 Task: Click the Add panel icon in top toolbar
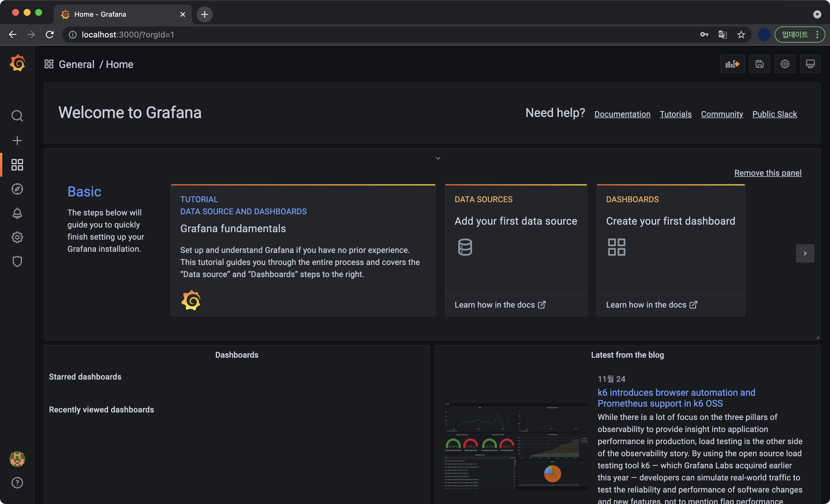pos(732,64)
